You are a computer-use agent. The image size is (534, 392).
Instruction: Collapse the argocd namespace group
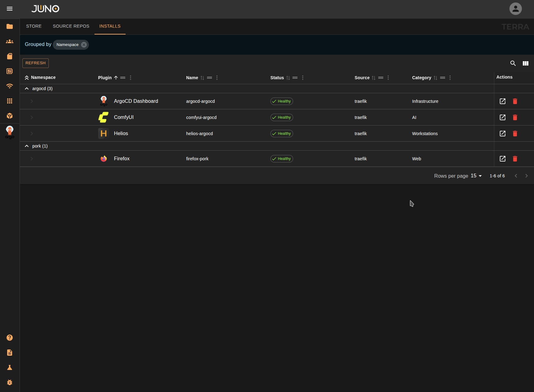click(x=27, y=89)
